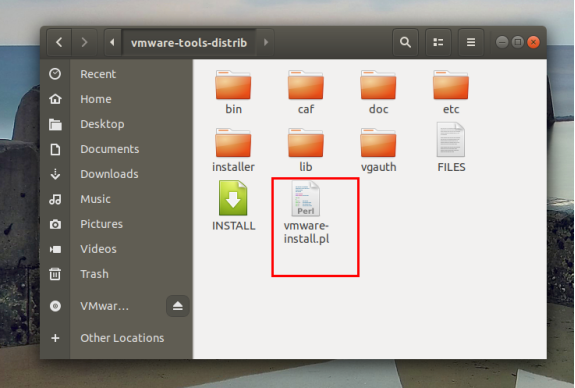The image size is (575, 388).
Task: Go forward with the right arrow button
Action: click(x=84, y=43)
